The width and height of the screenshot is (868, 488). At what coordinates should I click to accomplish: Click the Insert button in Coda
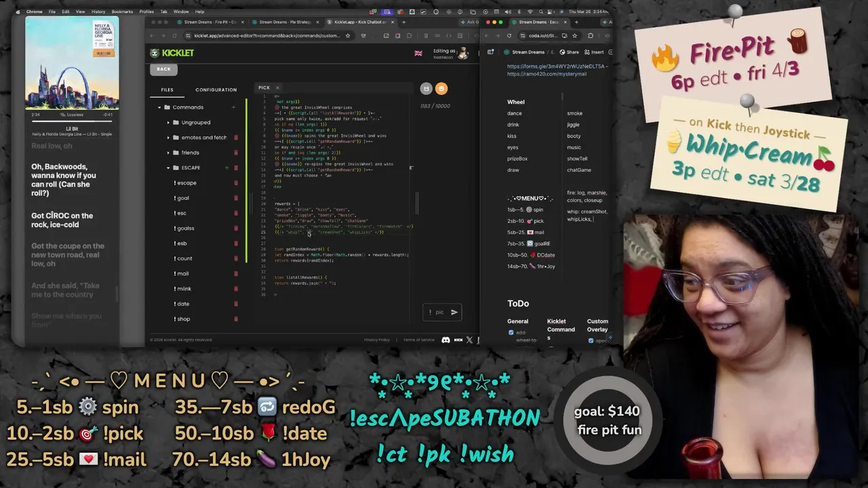(594, 52)
